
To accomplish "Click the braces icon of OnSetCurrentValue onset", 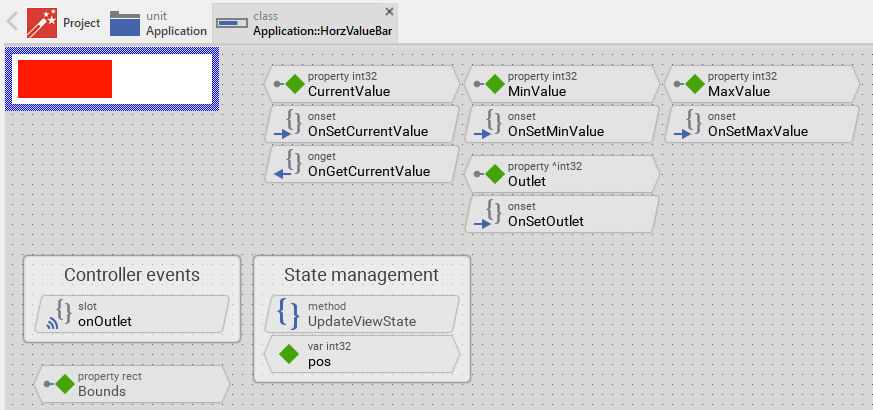I will tap(293, 124).
